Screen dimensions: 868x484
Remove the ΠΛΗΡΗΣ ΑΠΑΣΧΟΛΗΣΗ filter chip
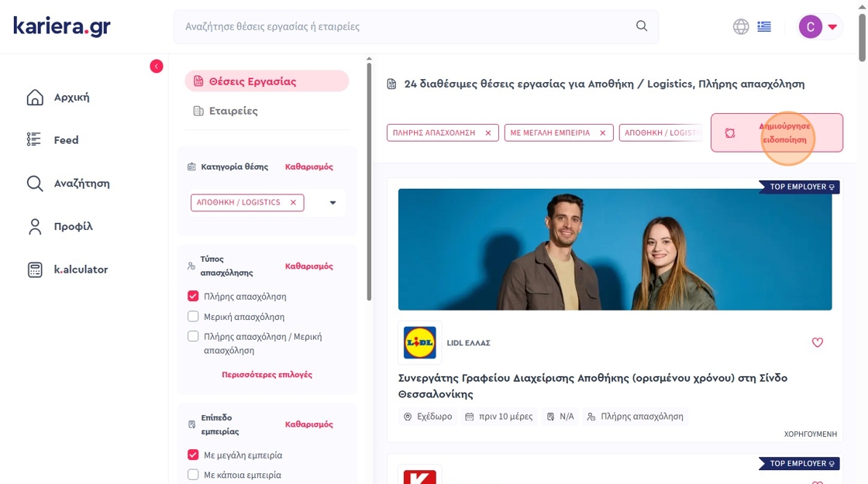tap(487, 132)
